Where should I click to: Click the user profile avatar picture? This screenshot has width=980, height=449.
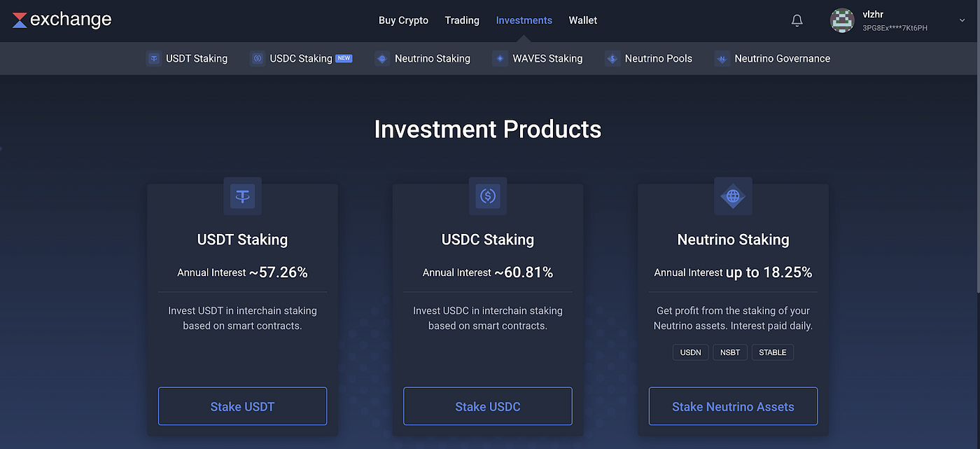[842, 20]
